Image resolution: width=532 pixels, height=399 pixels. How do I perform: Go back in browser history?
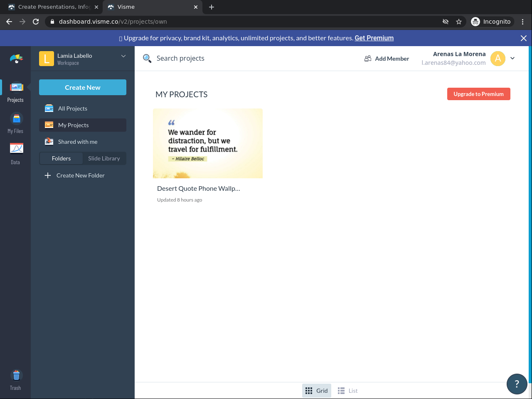point(9,22)
